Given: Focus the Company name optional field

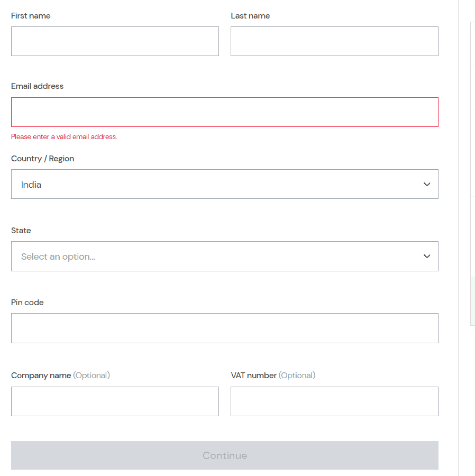Looking at the screenshot, I should [115, 401].
